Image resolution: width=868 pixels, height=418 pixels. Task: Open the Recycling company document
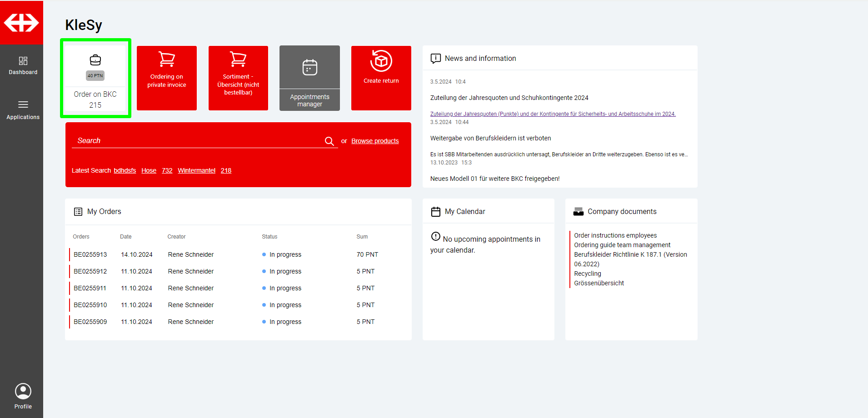[x=587, y=274]
